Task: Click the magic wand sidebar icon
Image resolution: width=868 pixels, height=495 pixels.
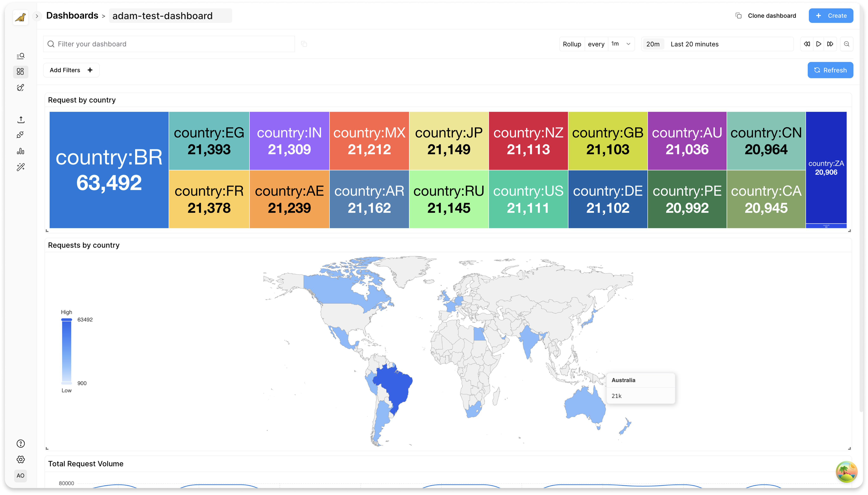Action: click(20, 167)
